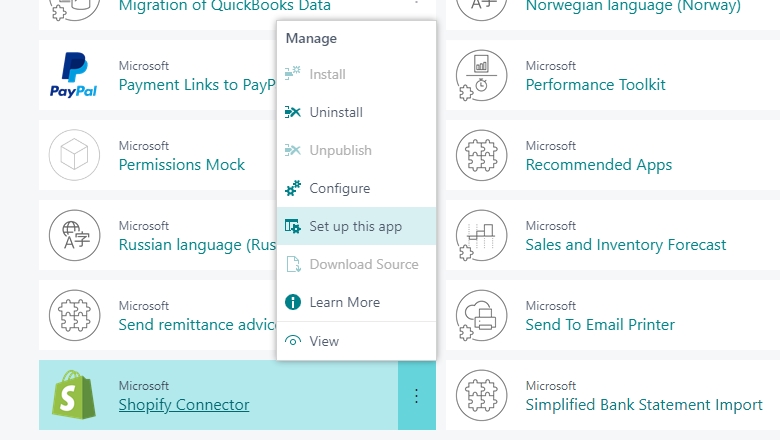Viewport: 780px width, 440px height.
Task: Click the Performance Toolkit icon
Action: pos(481,75)
